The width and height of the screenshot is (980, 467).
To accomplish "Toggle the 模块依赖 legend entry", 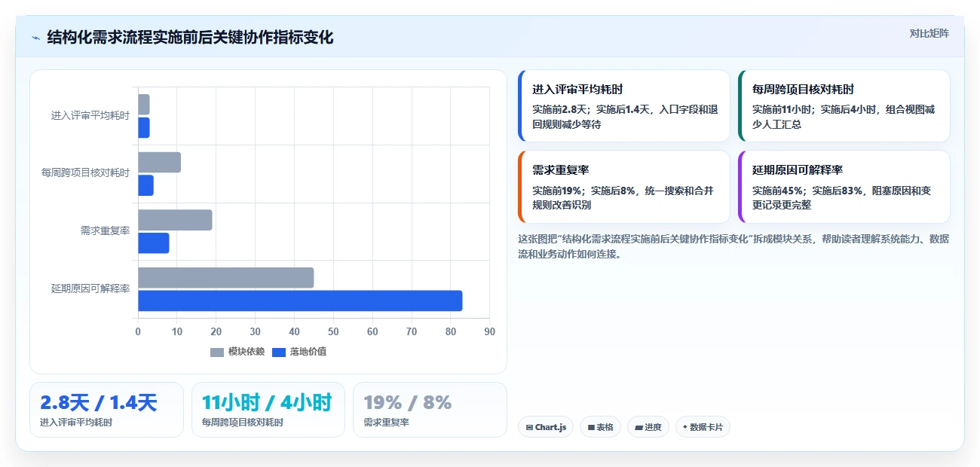I will 237,352.
